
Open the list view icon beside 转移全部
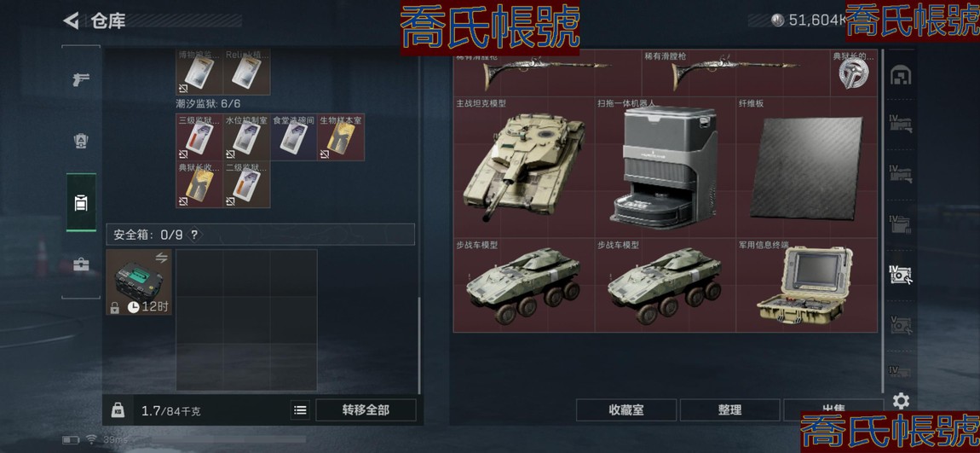point(301,410)
